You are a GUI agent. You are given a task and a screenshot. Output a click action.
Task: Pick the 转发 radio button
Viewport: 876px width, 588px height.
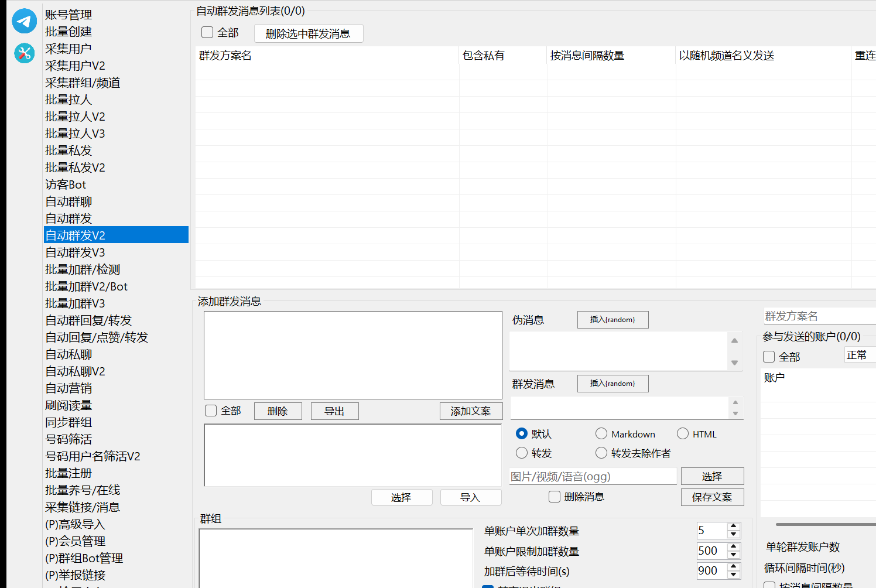tap(522, 453)
